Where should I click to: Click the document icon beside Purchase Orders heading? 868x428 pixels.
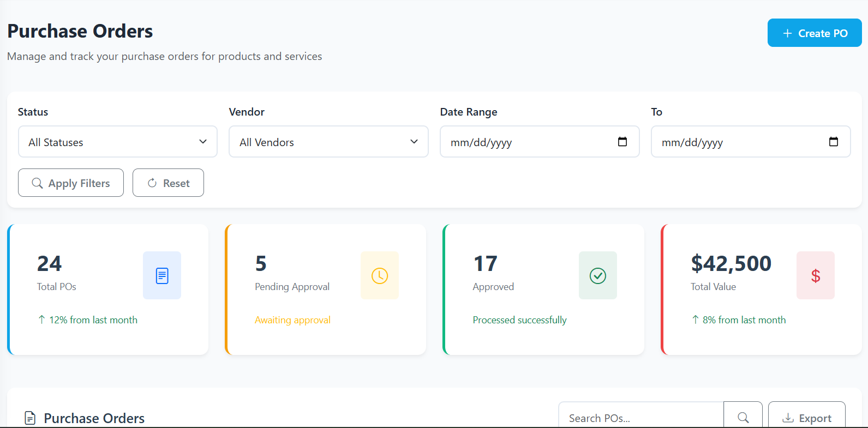click(30, 418)
